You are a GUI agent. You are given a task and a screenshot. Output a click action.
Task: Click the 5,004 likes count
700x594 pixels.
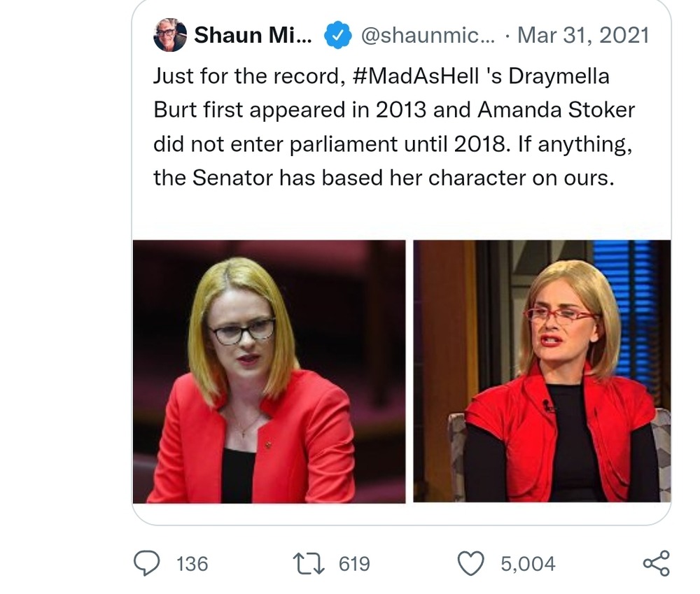point(528,564)
